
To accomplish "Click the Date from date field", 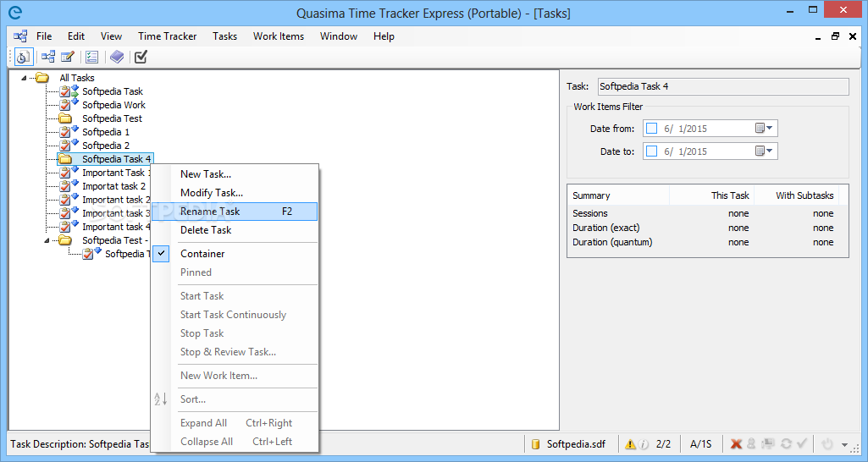I will pyautogui.click(x=710, y=129).
